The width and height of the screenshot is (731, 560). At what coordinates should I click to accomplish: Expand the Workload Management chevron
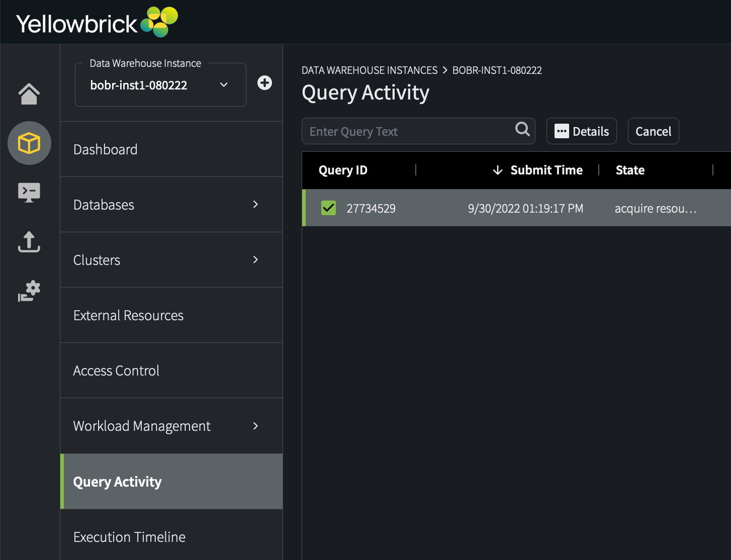255,426
